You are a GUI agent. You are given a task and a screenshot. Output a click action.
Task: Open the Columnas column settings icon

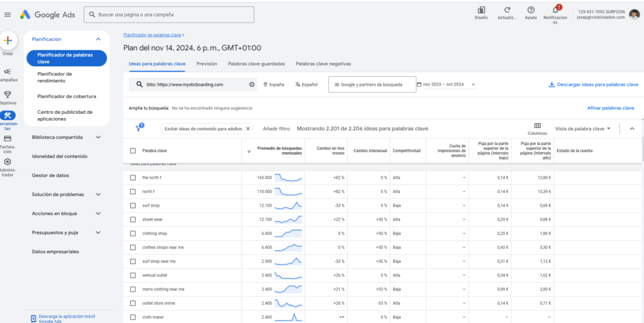537,126
